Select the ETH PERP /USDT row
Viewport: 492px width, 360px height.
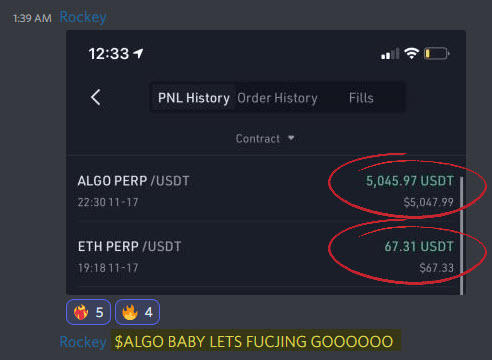pos(266,257)
